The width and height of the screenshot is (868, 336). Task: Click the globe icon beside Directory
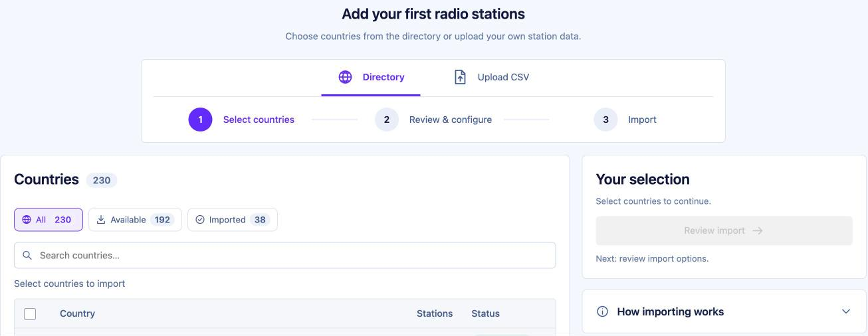tap(345, 77)
